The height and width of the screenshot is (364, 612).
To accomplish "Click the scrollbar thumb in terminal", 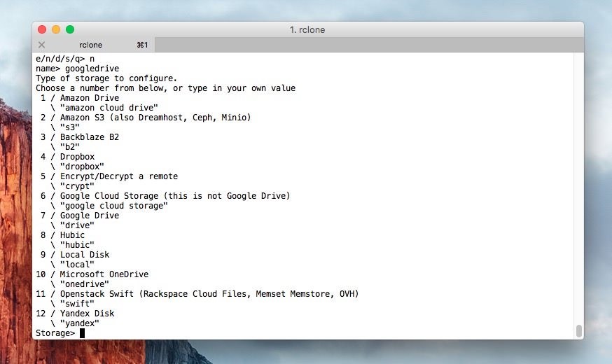I will [578, 331].
